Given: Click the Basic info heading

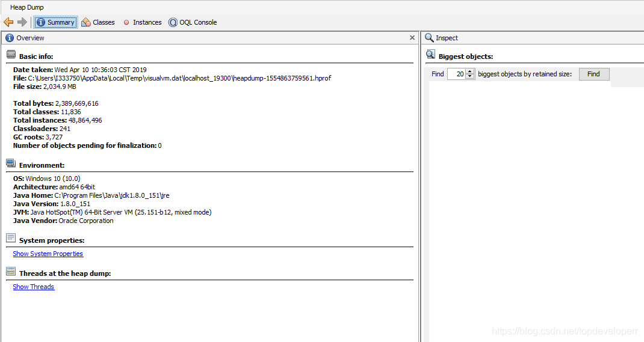Looking at the screenshot, I should pyautogui.click(x=36, y=56).
